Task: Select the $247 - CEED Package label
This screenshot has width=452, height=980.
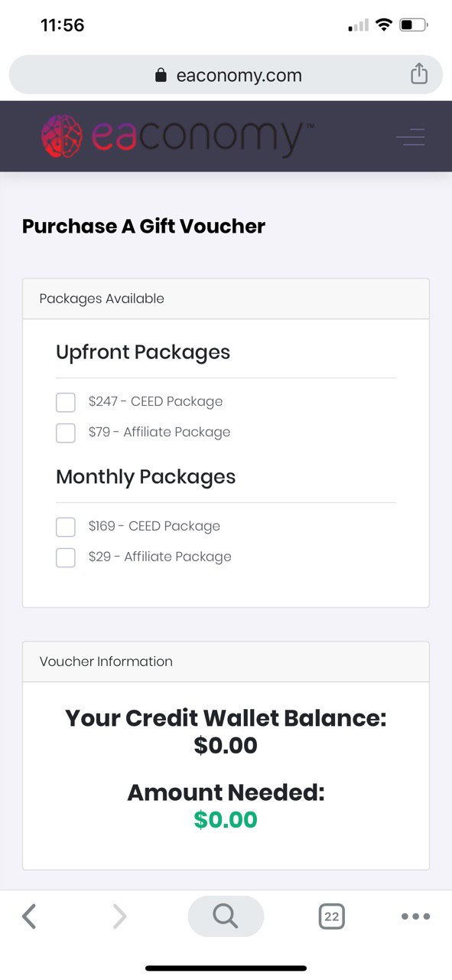Action: [x=155, y=401]
